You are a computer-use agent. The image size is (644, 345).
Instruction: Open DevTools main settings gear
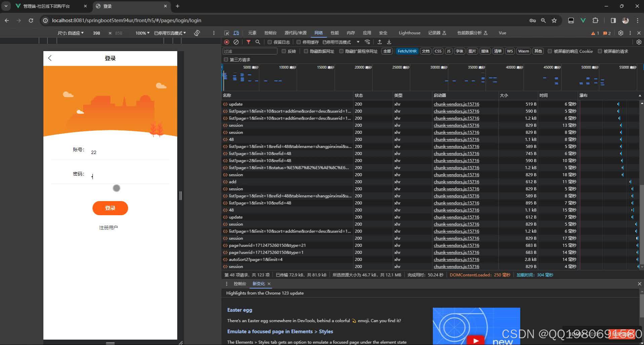[621, 33]
